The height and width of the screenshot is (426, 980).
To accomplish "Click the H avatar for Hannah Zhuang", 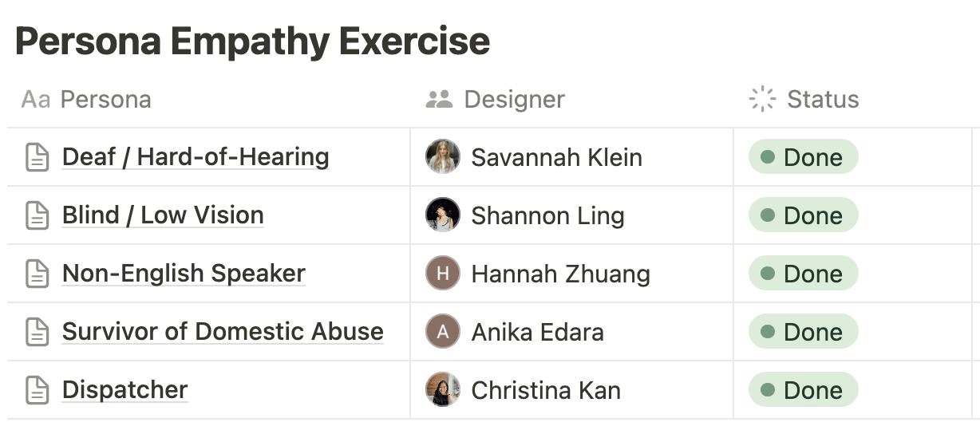I will [x=443, y=274].
